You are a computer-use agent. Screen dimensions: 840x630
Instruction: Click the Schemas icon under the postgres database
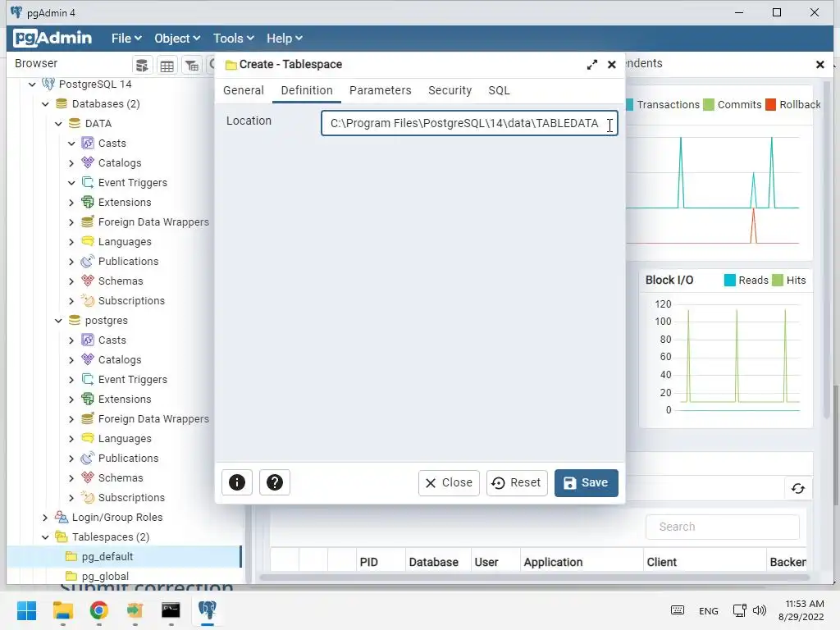pos(87,478)
